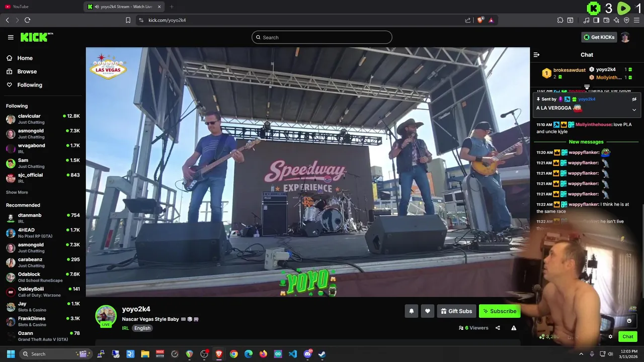Open Brave playlist music note icon
Viewport: 644px width, 362px height.
click(587, 20)
